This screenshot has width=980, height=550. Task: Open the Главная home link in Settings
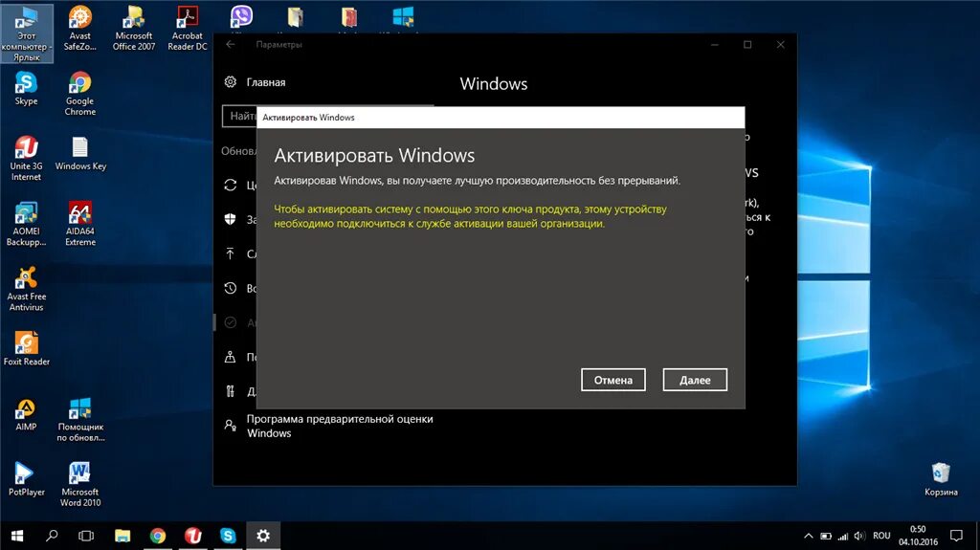click(x=266, y=82)
